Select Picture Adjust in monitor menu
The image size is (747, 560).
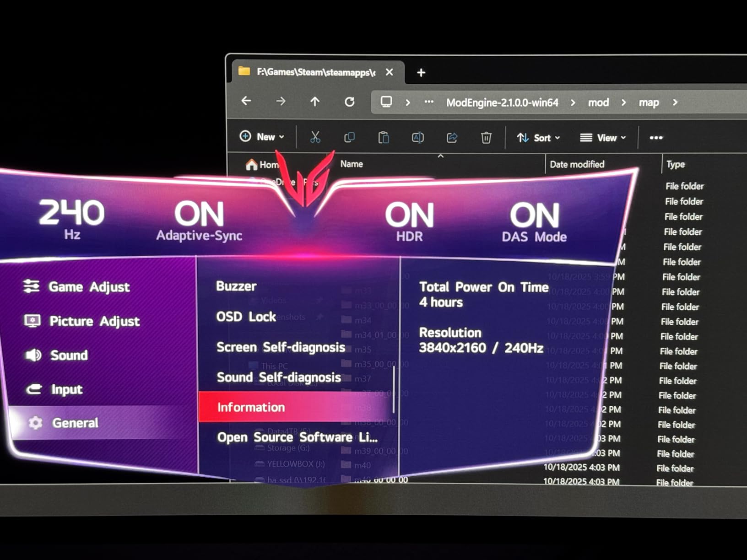pos(94,321)
